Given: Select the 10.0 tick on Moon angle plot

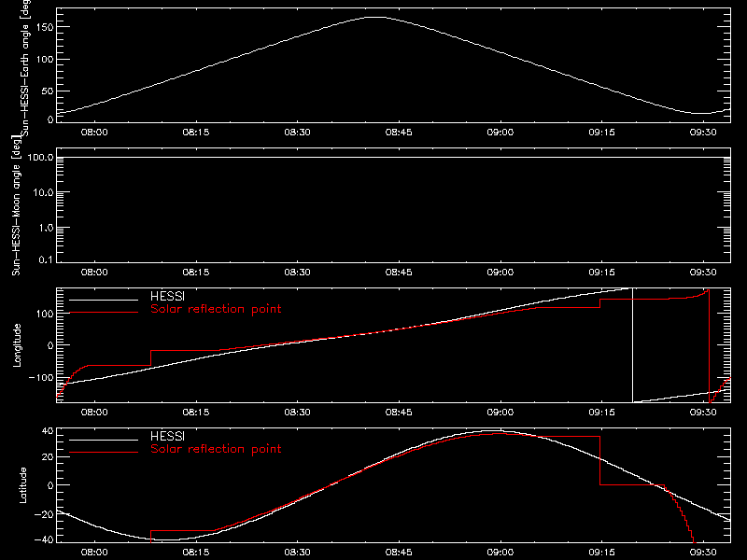Looking at the screenshot, I should (x=43, y=193).
